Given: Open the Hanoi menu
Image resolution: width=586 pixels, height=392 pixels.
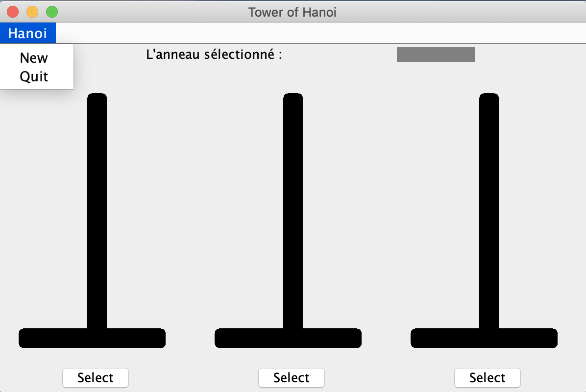Looking at the screenshot, I should pyautogui.click(x=27, y=33).
